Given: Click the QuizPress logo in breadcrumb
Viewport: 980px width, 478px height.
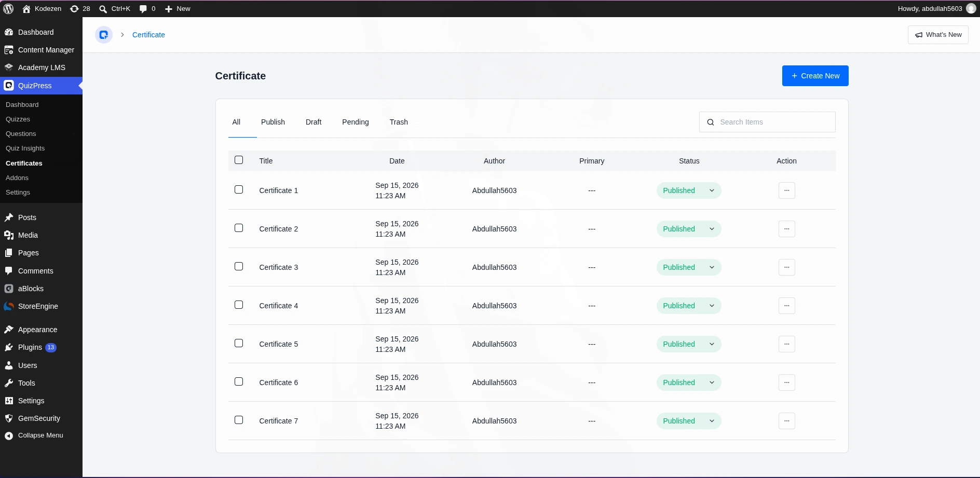Looking at the screenshot, I should pyautogui.click(x=104, y=35).
